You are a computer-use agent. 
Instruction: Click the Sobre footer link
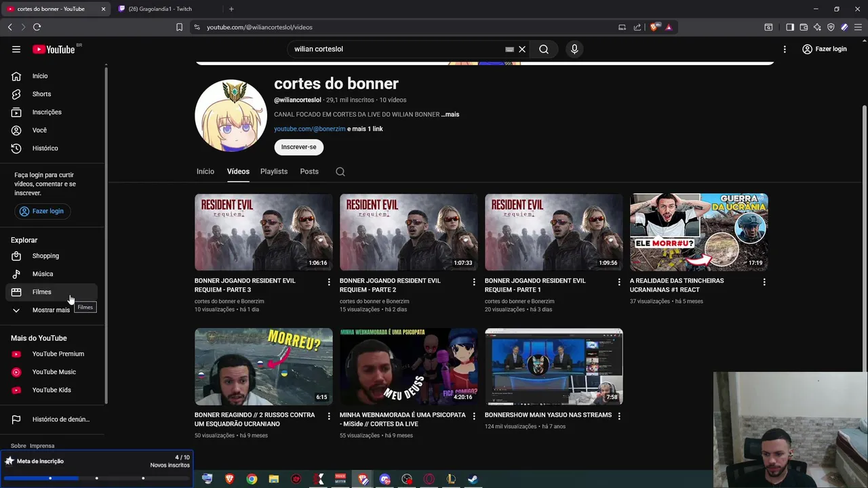tap(18, 446)
